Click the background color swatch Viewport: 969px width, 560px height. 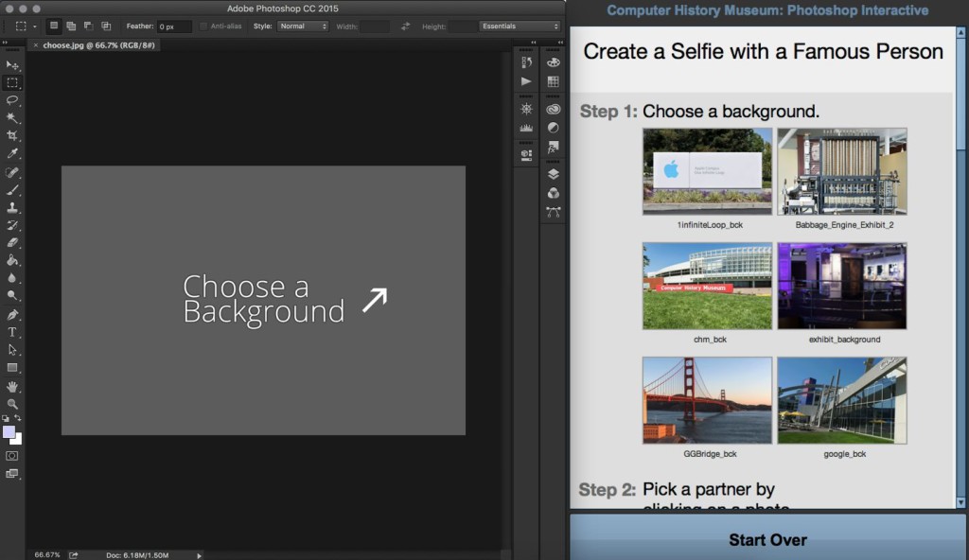pos(17,440)
